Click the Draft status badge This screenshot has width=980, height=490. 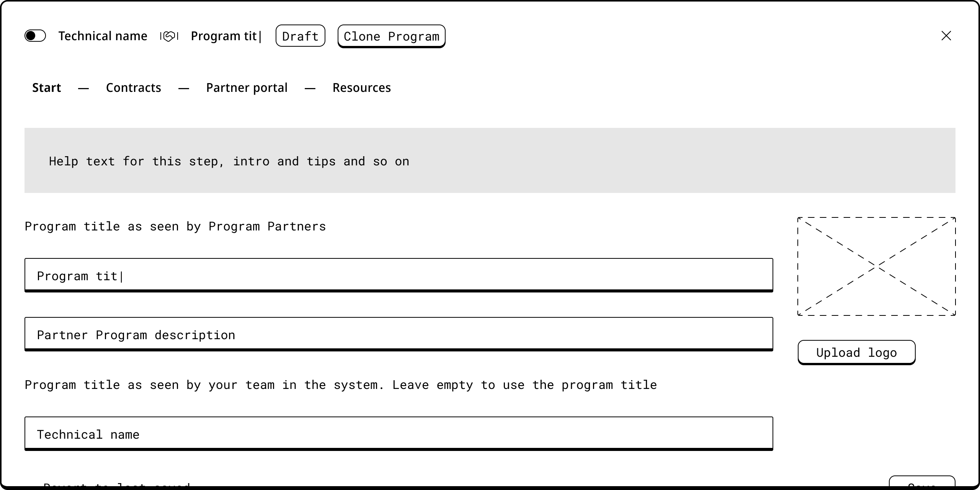click(300, 36)
